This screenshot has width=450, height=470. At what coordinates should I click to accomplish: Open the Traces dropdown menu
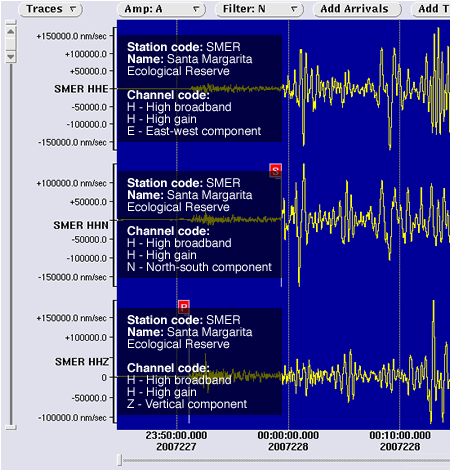click(x=50, y=9)
